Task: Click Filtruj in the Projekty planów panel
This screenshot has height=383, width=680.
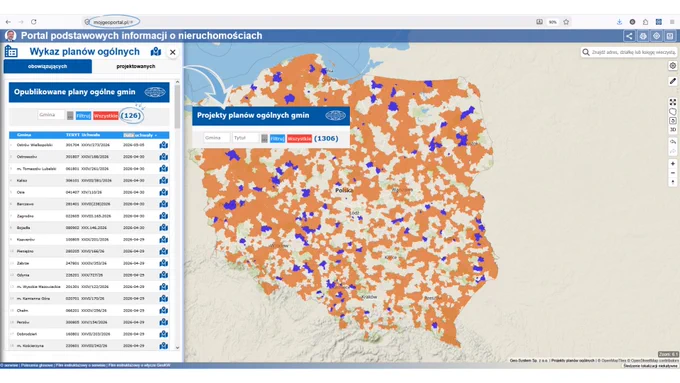Action: click(277, 138)
